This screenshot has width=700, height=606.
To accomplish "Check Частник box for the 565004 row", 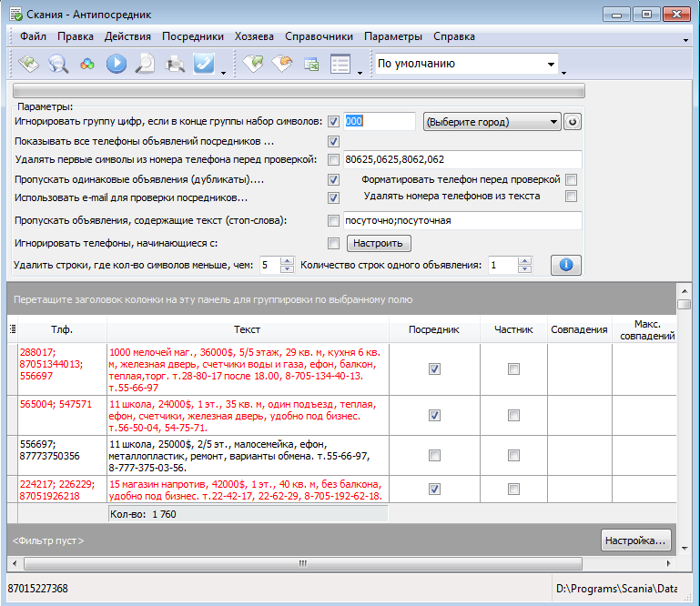I will point(513,415).
